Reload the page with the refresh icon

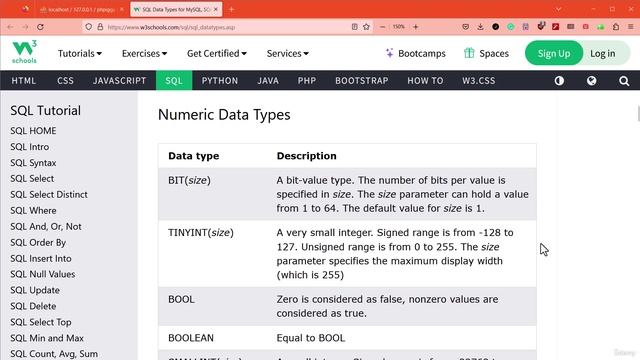pyautogui.click(x=40, y=27)
